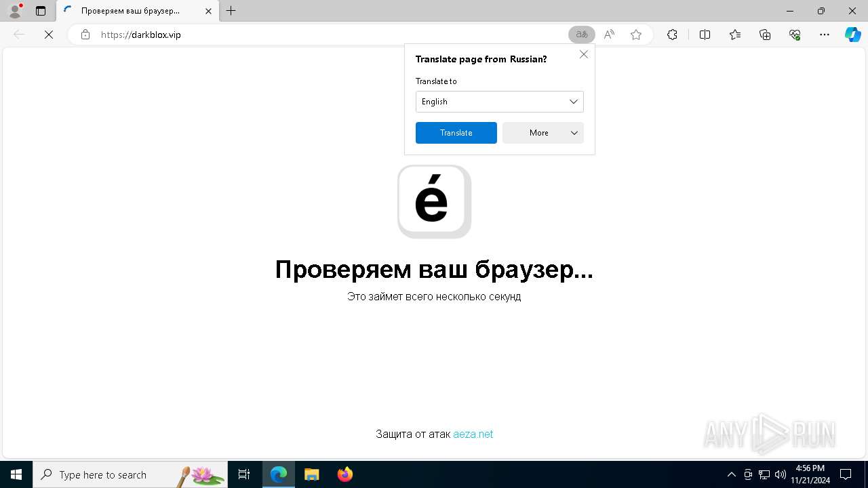The height and width of the screenshot is (488, 868).
Task: Open the volume speaker icon
Action: (x=781, y=474)
